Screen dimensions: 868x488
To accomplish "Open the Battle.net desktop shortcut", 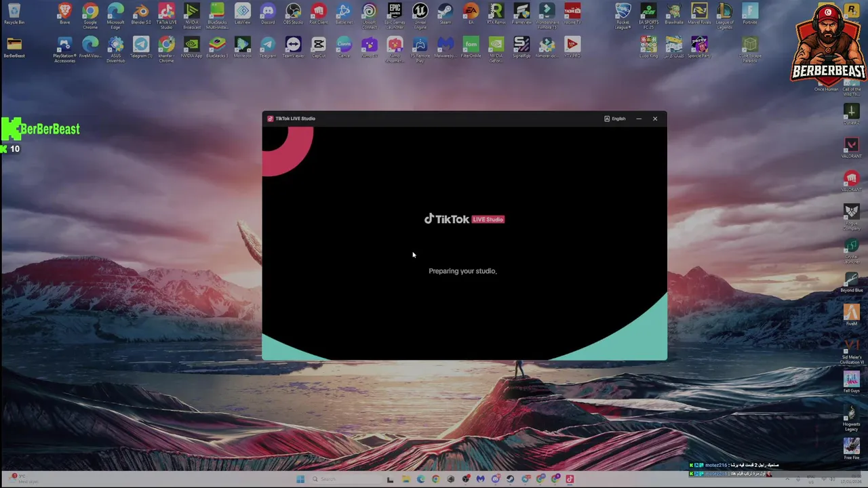I will pyautogui.click(x=344, y=14).
